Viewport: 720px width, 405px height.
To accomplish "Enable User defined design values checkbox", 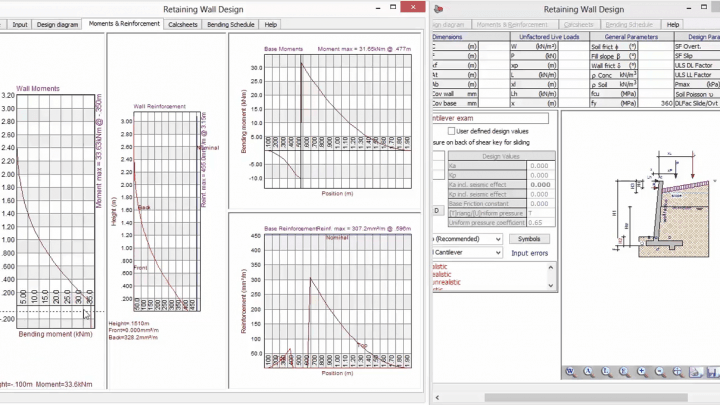I will (451, 131).
